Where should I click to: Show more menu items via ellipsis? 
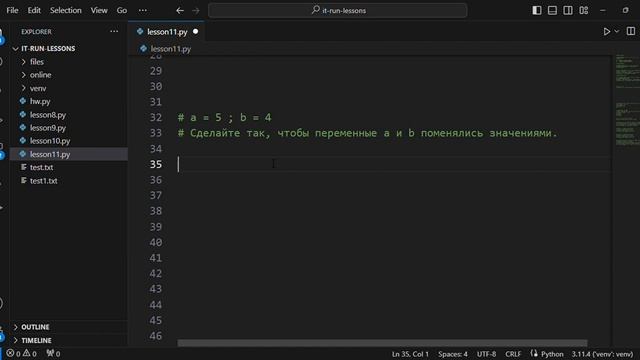pyautogui.click(x=142, y=10)
